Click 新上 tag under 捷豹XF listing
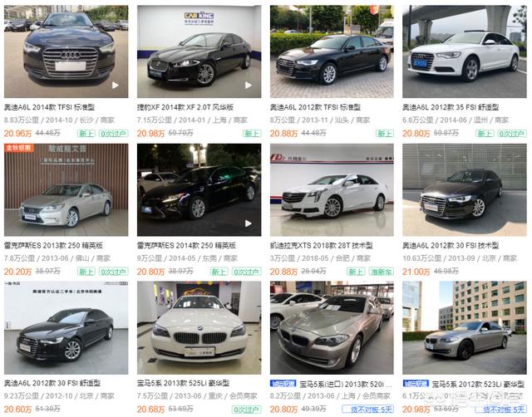This screenshot has width=532, height=417. tap(252, 134)
